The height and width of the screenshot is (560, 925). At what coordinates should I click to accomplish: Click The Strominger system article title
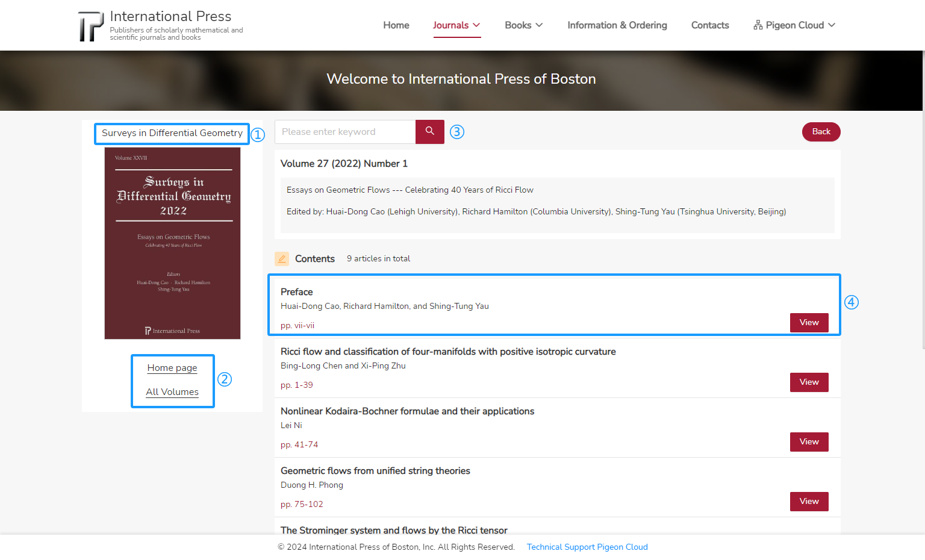point(394,530)
